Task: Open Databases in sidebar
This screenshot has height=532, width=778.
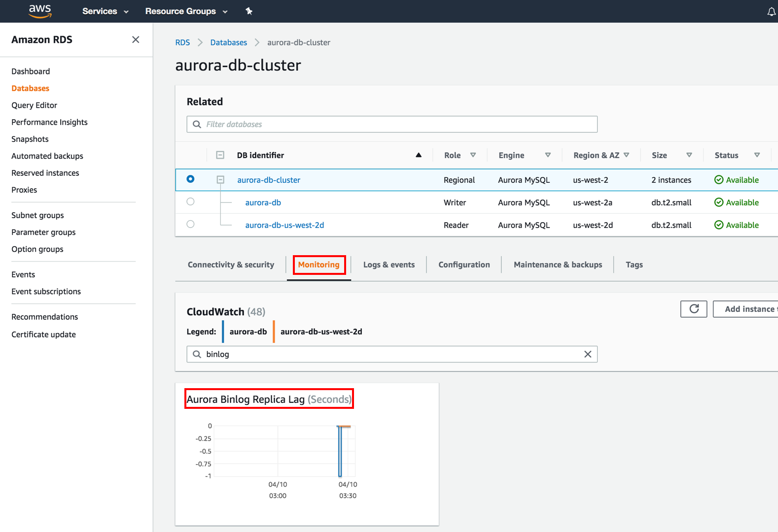Action: 31,88
